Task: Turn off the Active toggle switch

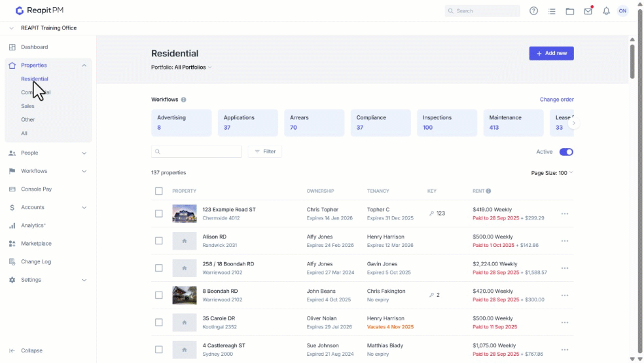Action: tap(566, 152)
